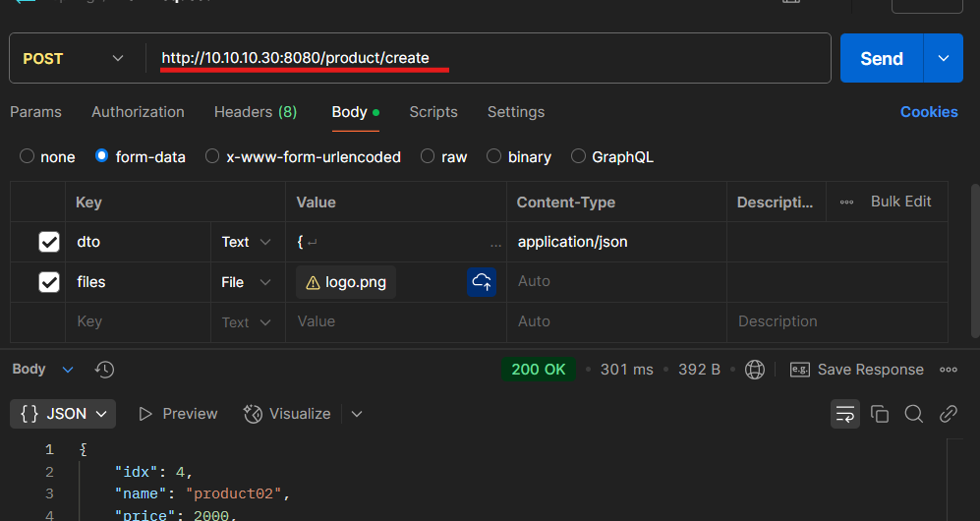Image resolution: width=980 pixels, height=521 pixels.
Task: Click the warning icon on logo.png
Action: [x=313, y=283]
